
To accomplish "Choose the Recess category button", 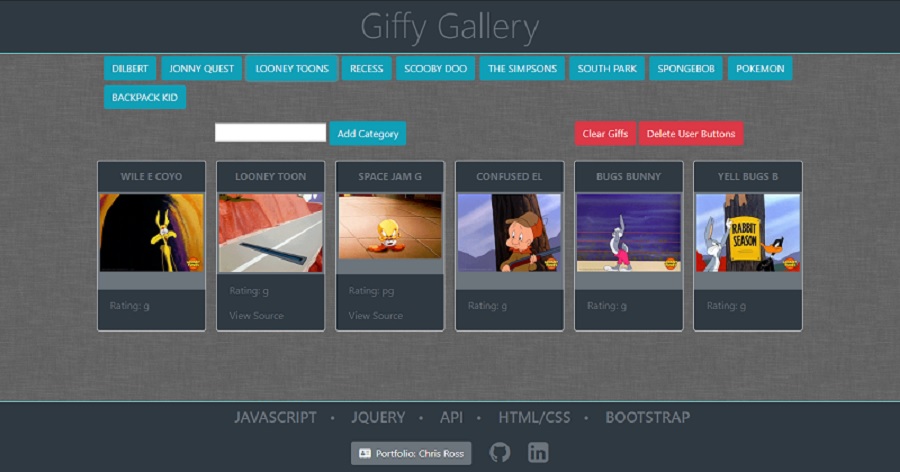I will [366, 68].
